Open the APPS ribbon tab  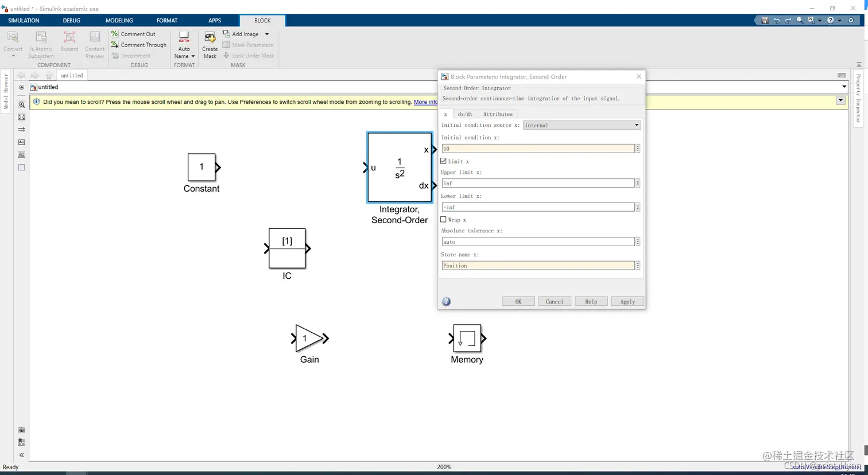215,21
